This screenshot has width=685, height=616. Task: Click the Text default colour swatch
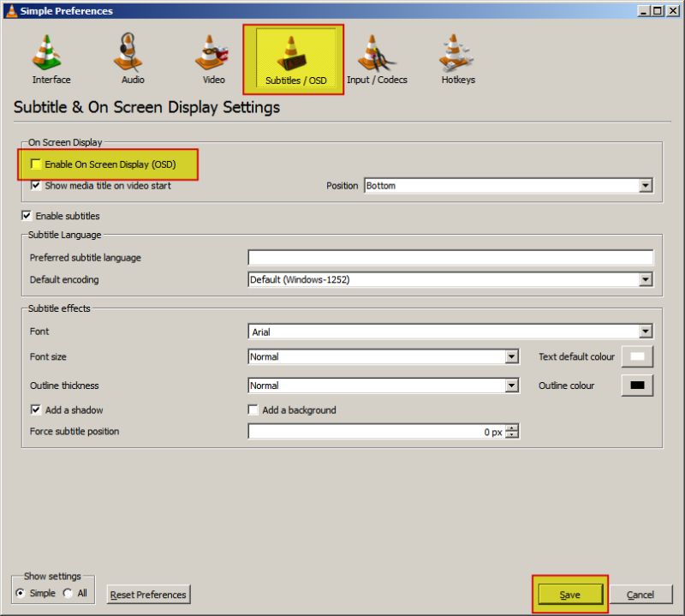[637, 356]
